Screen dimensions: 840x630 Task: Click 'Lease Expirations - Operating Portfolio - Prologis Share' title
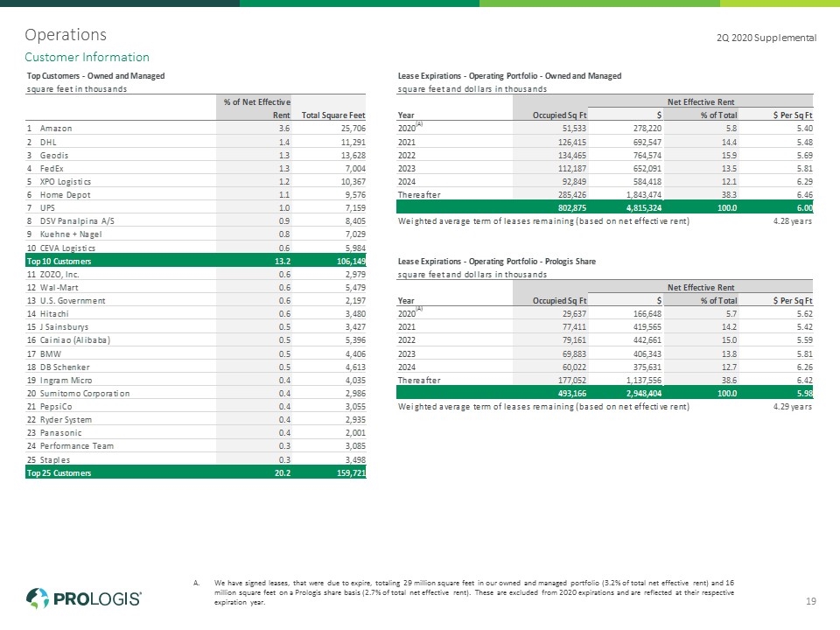497,262
